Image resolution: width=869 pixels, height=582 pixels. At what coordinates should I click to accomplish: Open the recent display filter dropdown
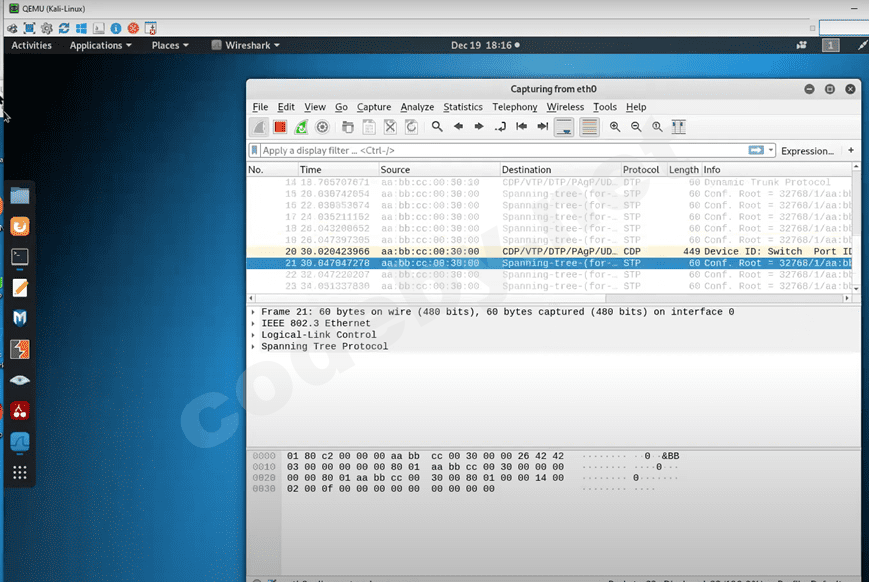tap(771, 150)
